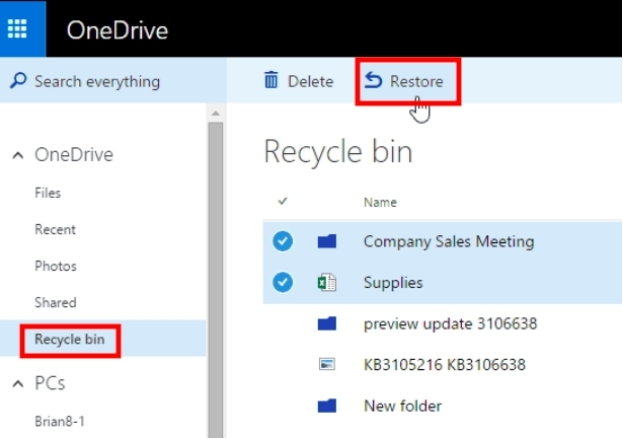Open Shared in the sidebar
This screenshot has width=623, height=439.
pyautogui.click(x=55, y=303)
